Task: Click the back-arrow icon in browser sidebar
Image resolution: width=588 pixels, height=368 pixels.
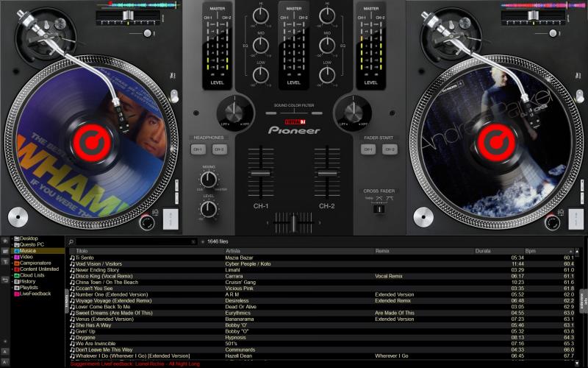Action: tap(5, 280)
